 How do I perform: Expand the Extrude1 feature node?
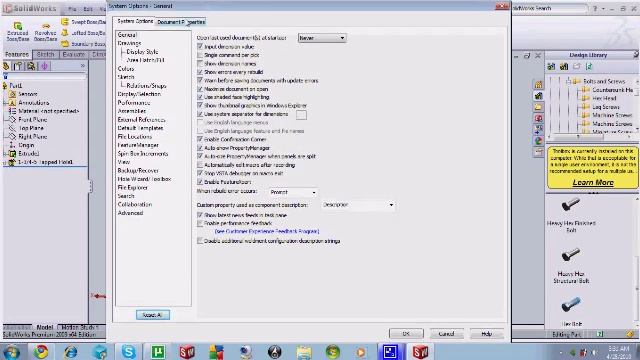click(x=5, y=153)
